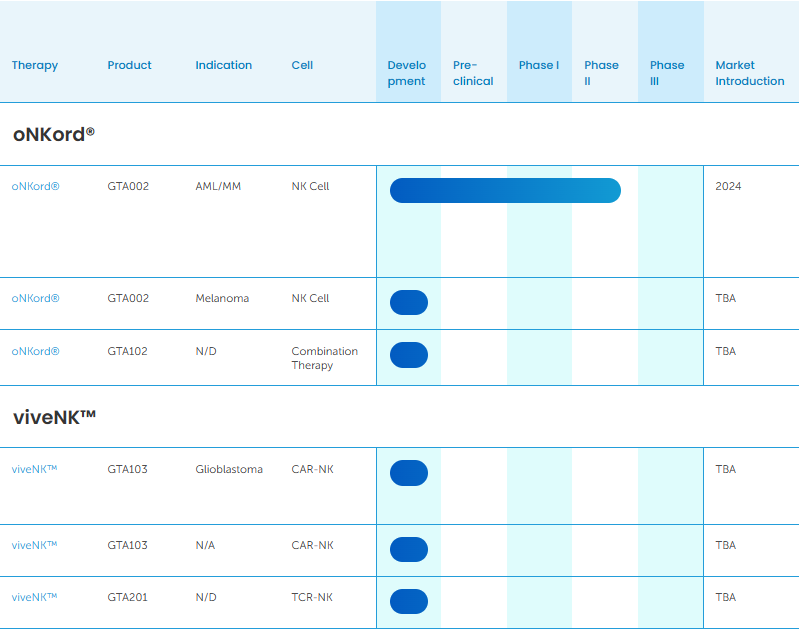Click the GTA002 product in AML/MM row
The image size is (799, 632).
(128, 186)
